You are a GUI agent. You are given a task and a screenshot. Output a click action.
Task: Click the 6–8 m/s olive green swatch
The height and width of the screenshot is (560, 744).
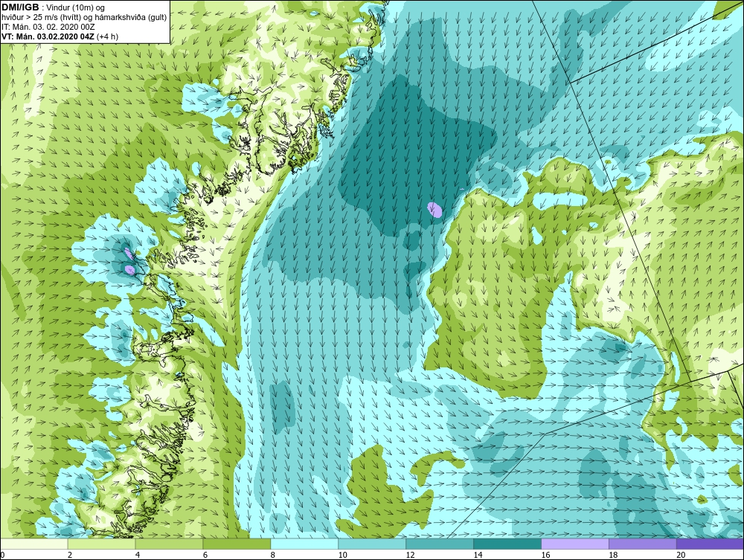[x=237, y=544]
